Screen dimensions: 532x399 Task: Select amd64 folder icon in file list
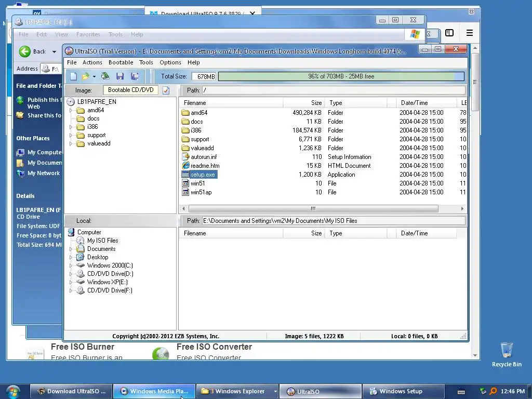click(x=185, y=113)
